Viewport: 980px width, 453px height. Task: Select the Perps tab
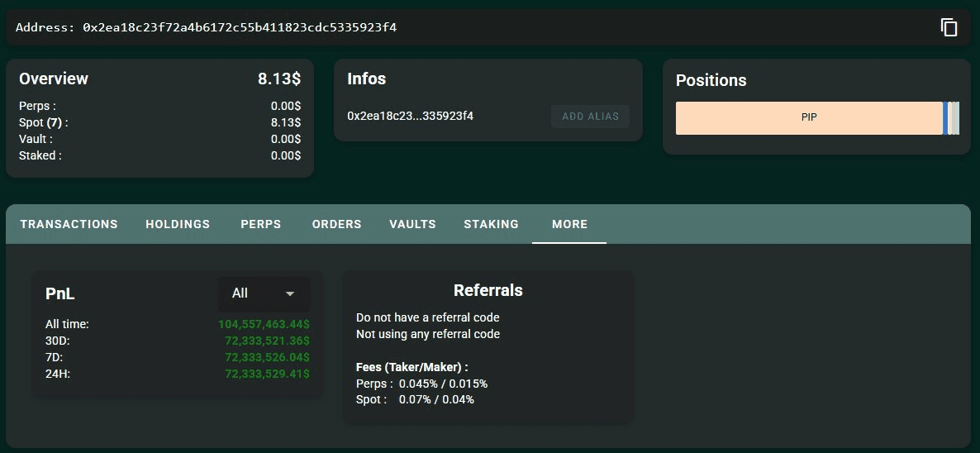(261, 224)
